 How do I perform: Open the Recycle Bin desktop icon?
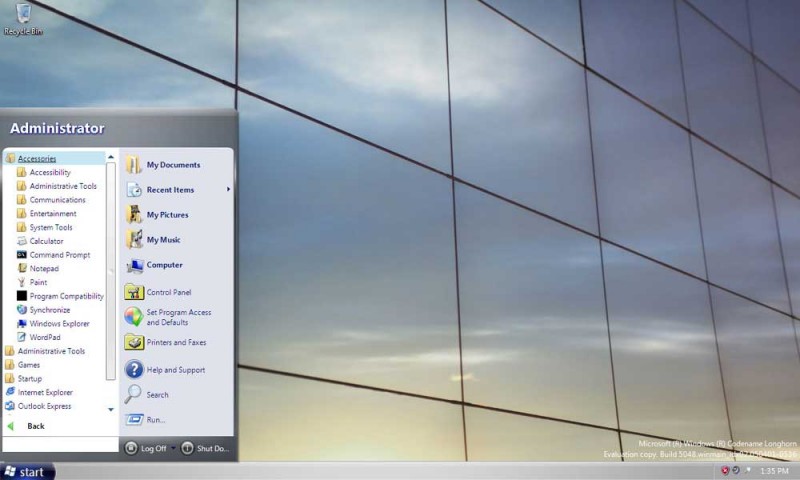(23, 19)
